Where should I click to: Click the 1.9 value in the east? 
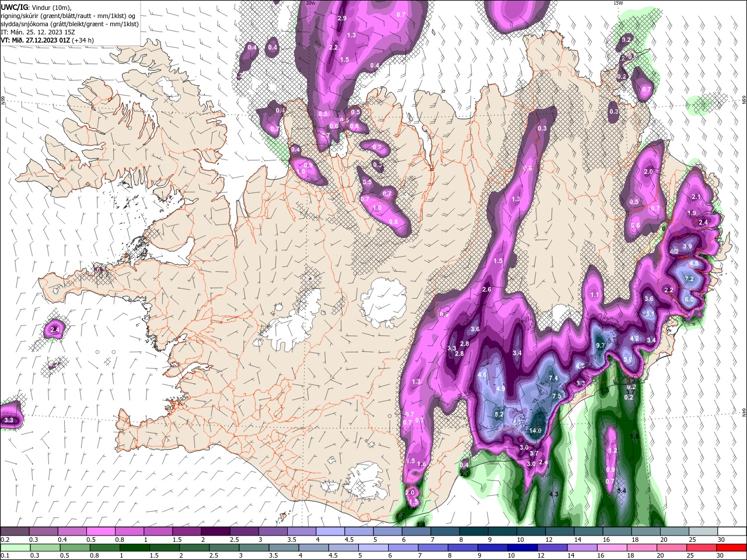pos(692,213)
